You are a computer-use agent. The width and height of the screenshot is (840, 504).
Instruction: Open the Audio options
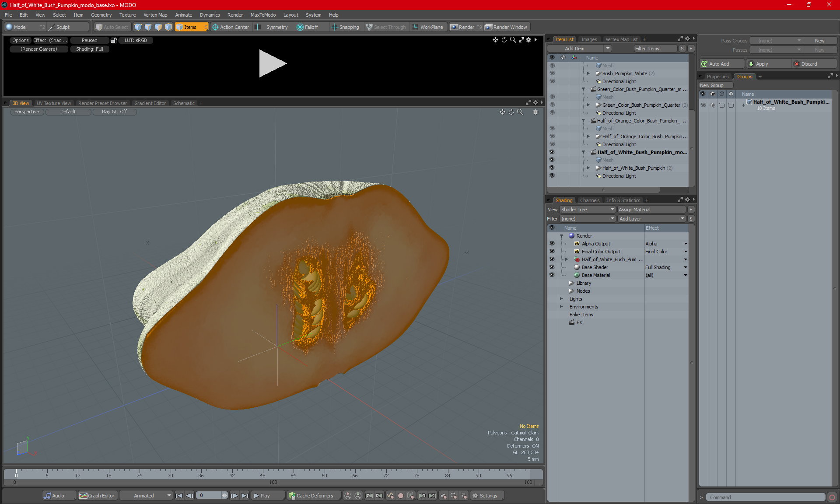click(59, 496)
